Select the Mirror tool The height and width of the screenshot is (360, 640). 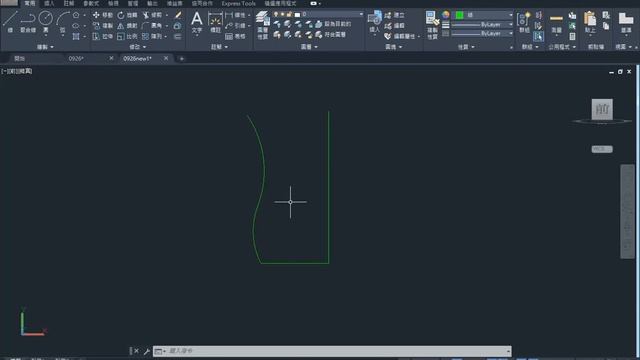[127, 26]
